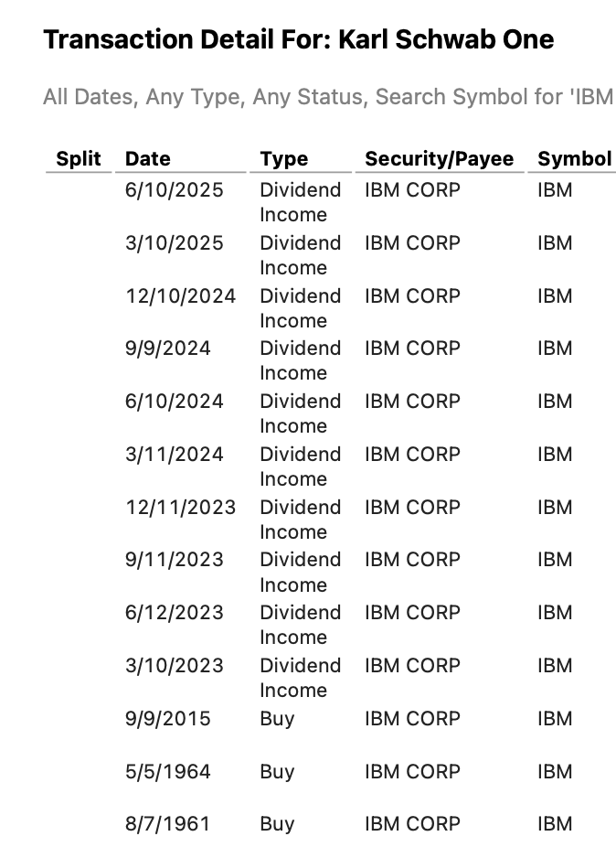Click the 3/11/2024 date cell
Image resolution: width=616 pixels, height=847 pixels.
click(174, 455)
